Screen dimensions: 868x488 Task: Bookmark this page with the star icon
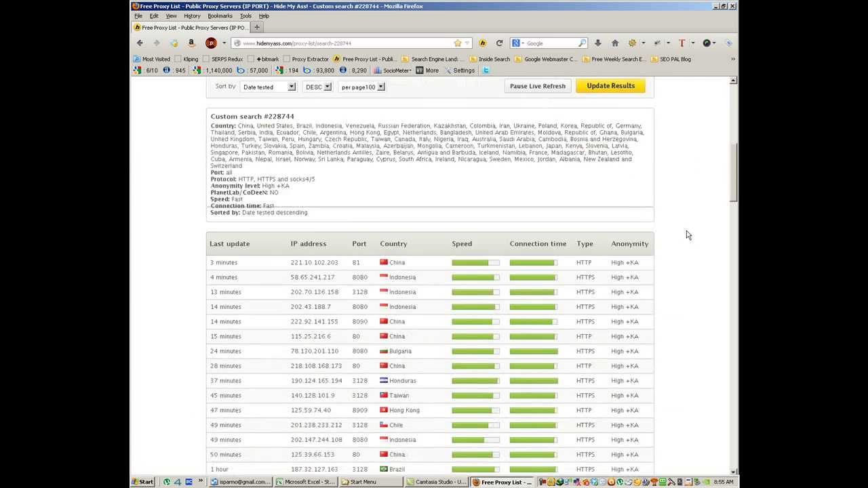(x=458, y=43)
